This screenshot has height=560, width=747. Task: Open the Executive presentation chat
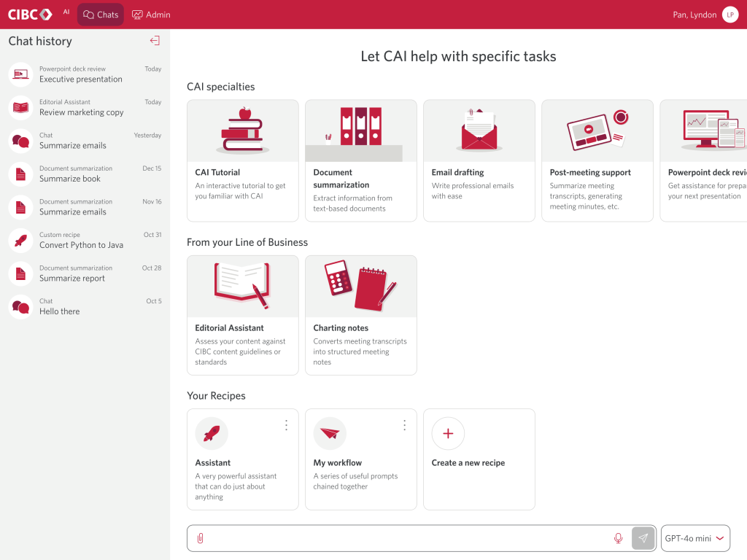85,74
